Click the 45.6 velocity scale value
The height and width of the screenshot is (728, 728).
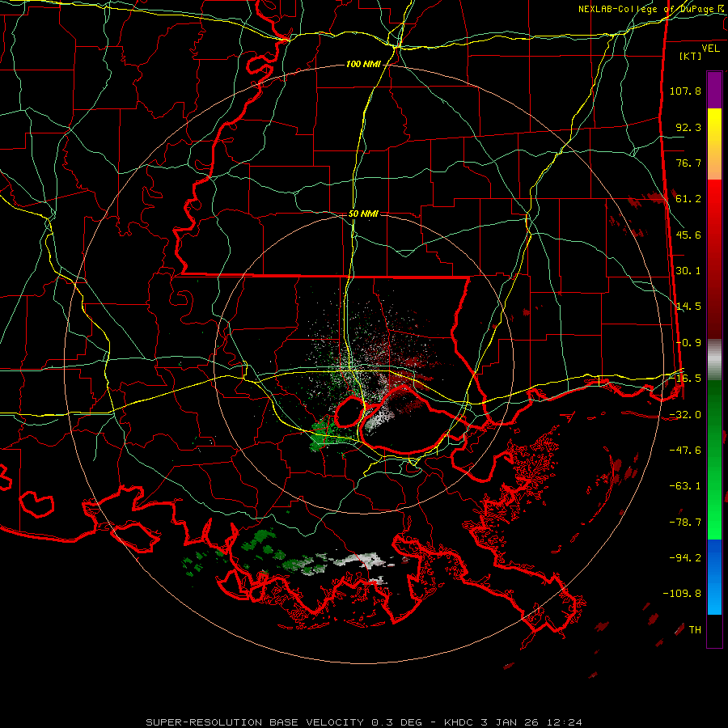click(x=688, y=235)
